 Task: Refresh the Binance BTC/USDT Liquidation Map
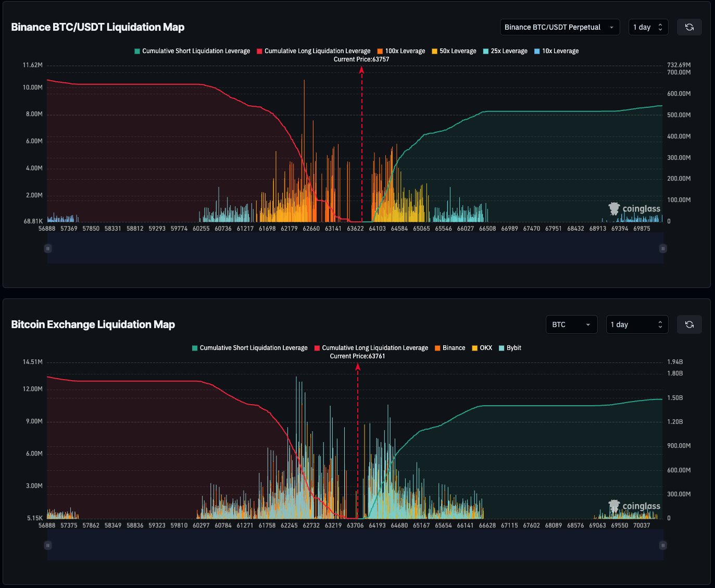(x=689, y=27)
